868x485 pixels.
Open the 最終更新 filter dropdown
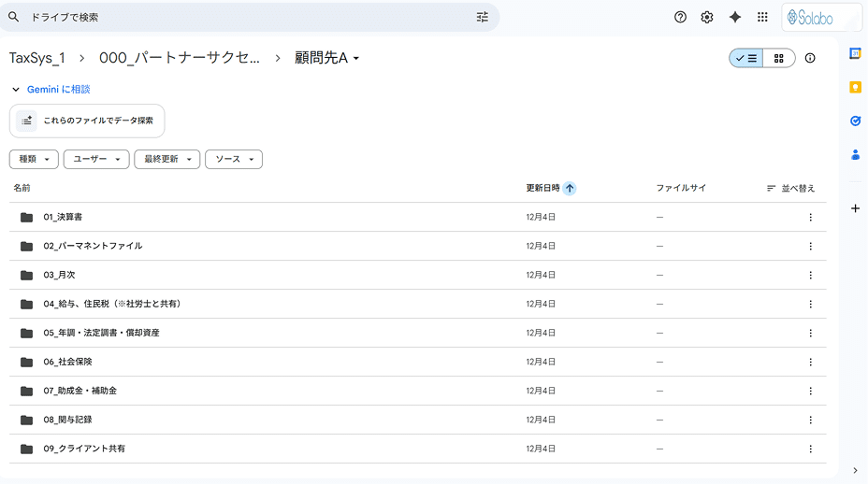click(166, 160)
